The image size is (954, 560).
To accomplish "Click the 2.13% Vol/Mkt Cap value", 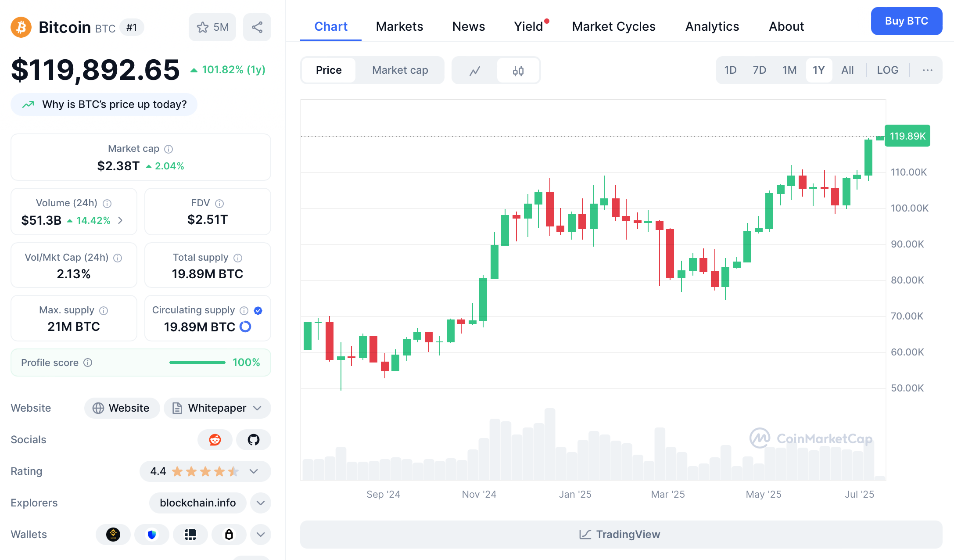I will point(74,274).
